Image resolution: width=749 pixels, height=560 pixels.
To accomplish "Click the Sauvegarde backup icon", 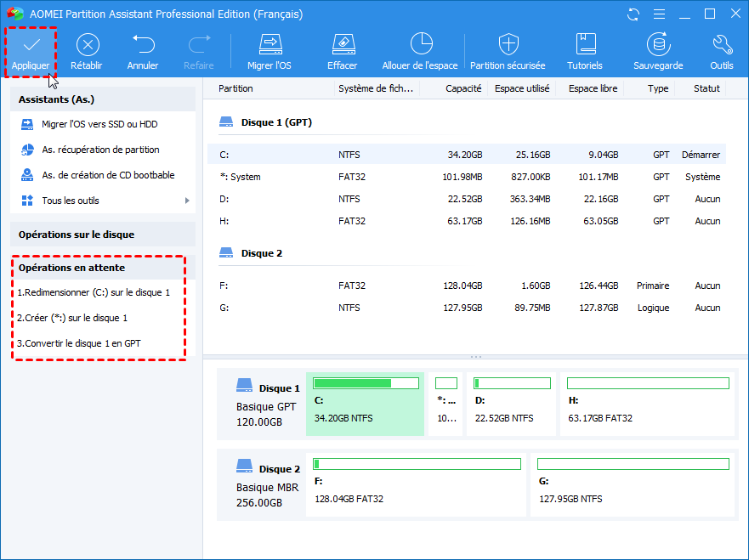I will (x=658, y=45).
